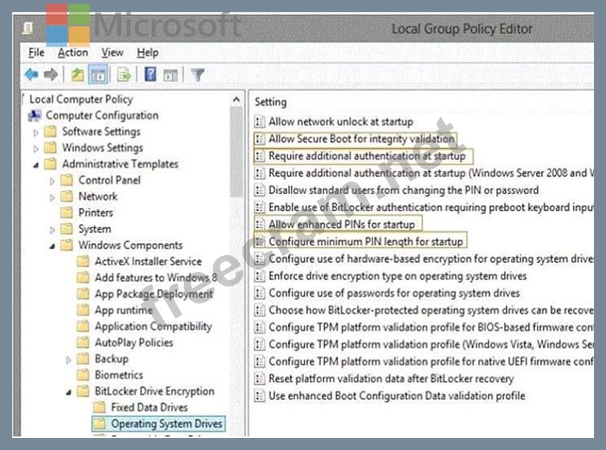This screenshot has width=606, height=450.
Task: Click the icon beside Use enhanced Boot Configuration
Action: pyautogui.click(x=260, y=395)
